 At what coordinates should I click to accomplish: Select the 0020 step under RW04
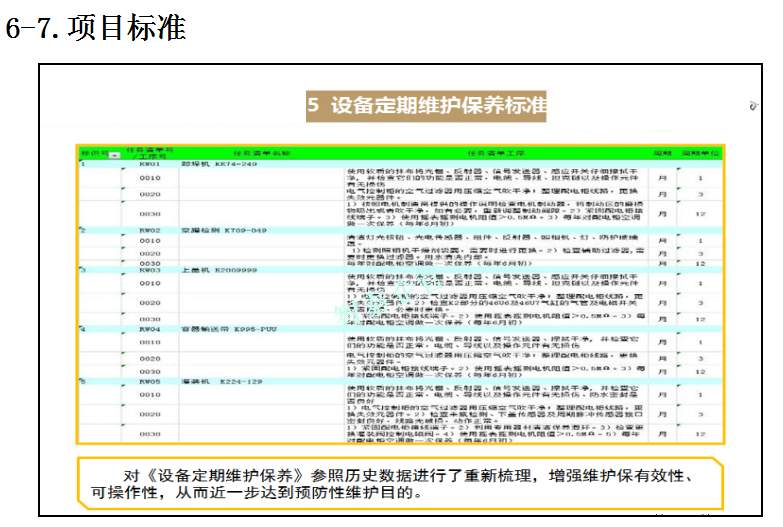[149, 357]
